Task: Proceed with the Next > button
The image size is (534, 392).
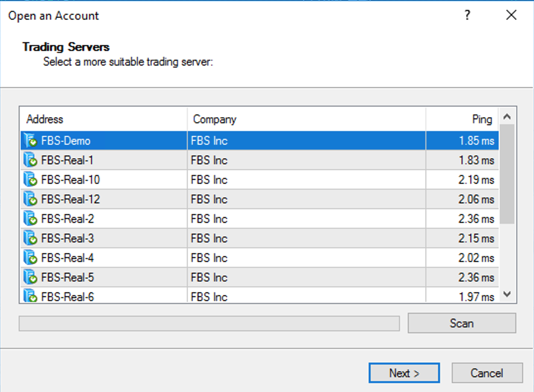Action: pos(404,373)
